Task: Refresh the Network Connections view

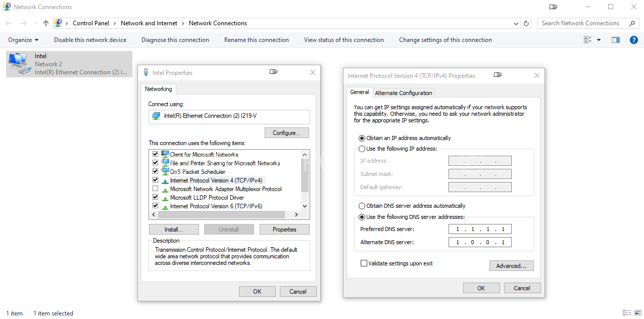Action: point(527,23)
